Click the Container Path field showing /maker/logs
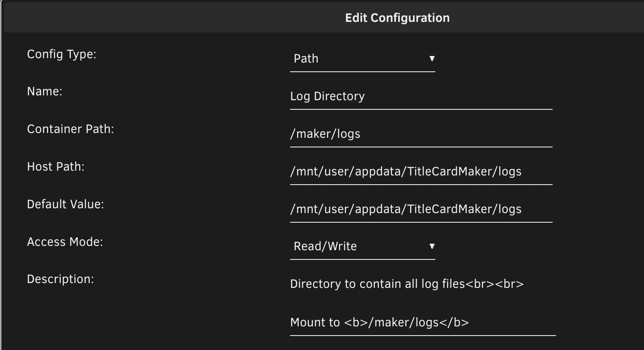 pyautogui.click(x=420, y=134)
